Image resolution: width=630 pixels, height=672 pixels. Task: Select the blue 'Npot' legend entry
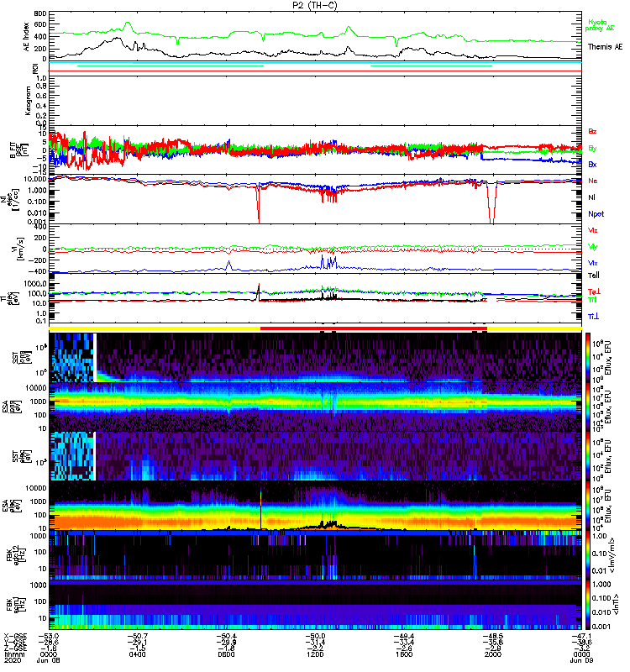click(596, 214)
